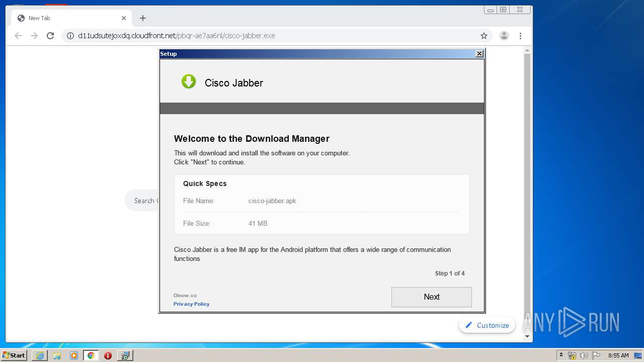Image resolution: width=644 pixels, height=362 pixels.
Task: Close the Setup dialog
Action: click(479, 53)
